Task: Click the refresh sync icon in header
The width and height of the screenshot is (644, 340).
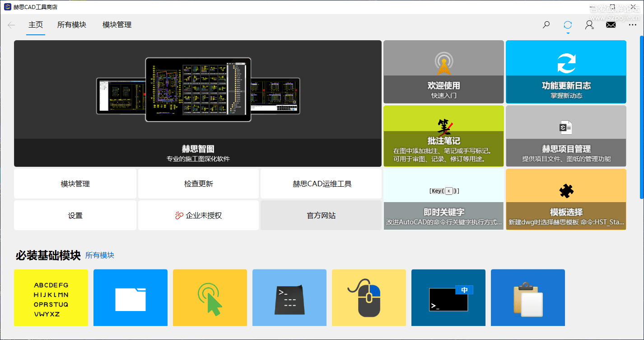Action: click(x=568, y=25)
